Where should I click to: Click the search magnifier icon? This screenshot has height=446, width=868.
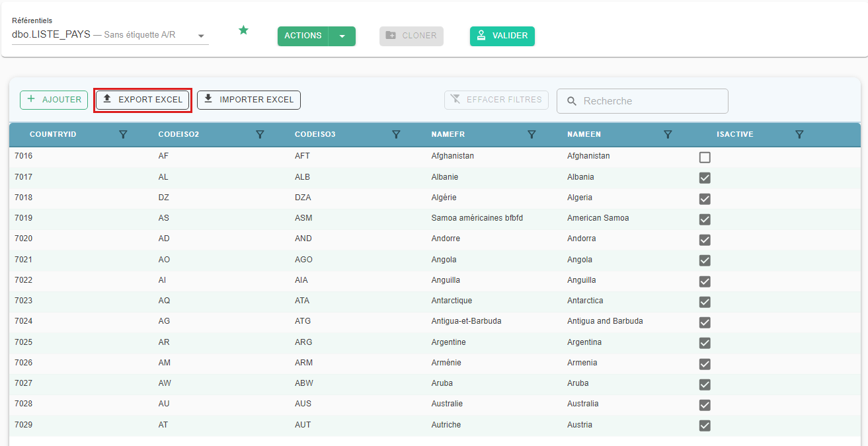[x=572, y=101]
